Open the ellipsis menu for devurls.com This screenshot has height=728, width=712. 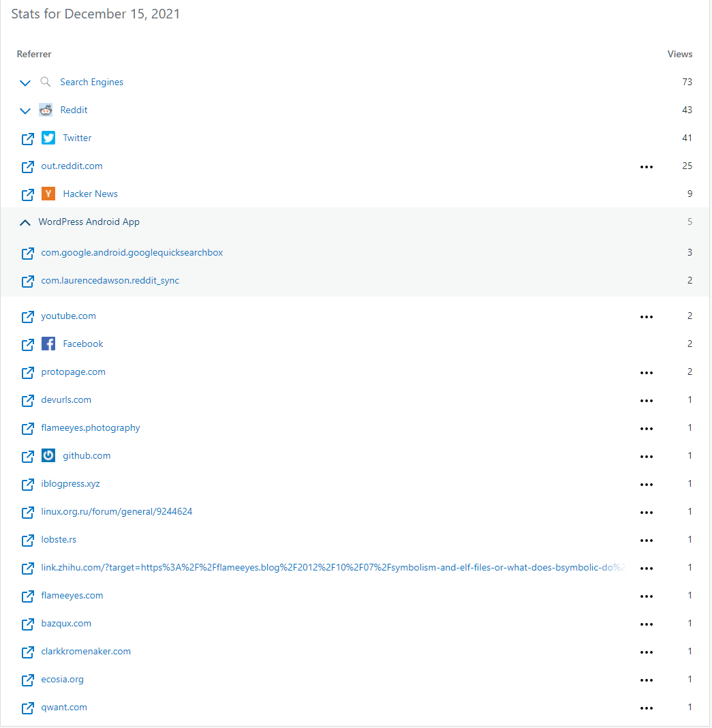(x=646, y=400)
